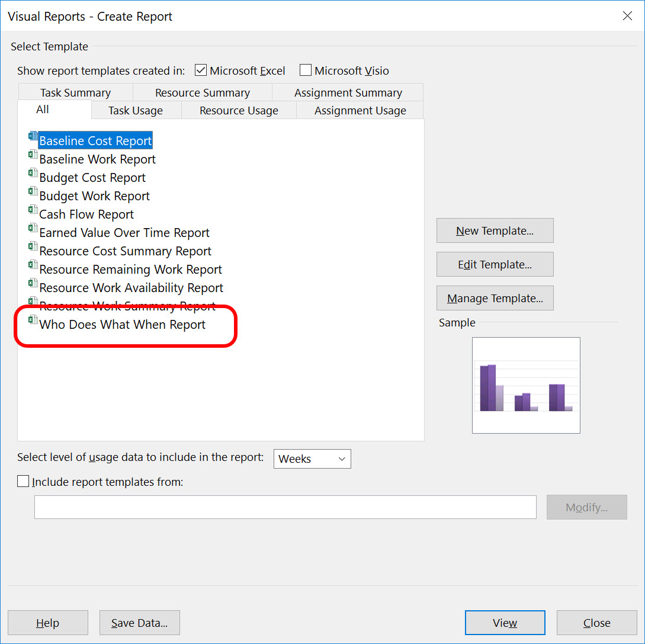This screenshot has width=645, height=644.
Task: Select the Resource Remaining Work Report
Action: pos(130,270)
